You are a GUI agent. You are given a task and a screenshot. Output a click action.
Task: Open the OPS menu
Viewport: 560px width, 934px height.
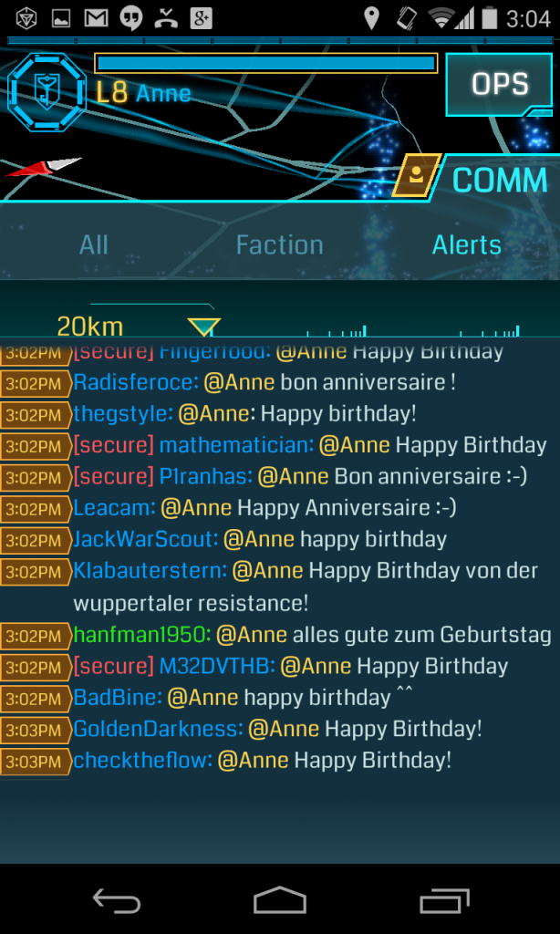(x=499, y=84)
